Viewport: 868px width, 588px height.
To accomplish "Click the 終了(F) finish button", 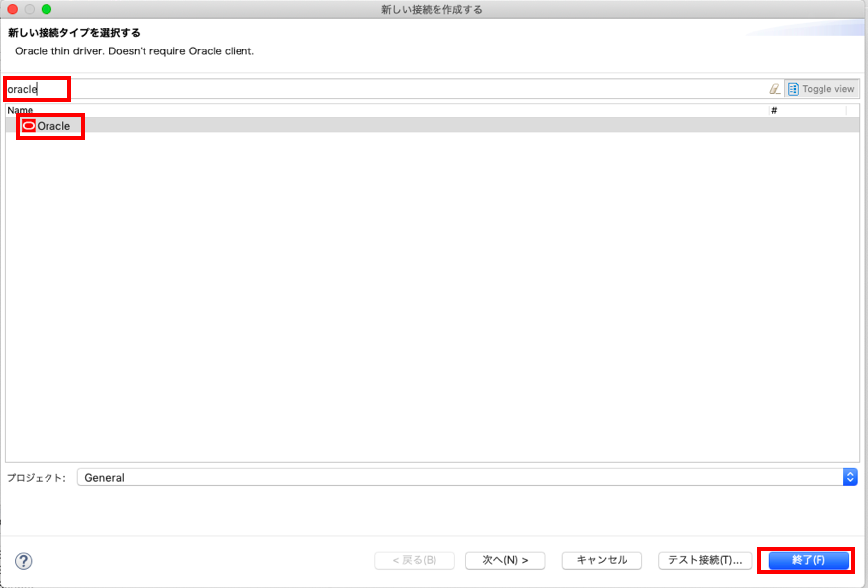I will (x=809, y=560).
